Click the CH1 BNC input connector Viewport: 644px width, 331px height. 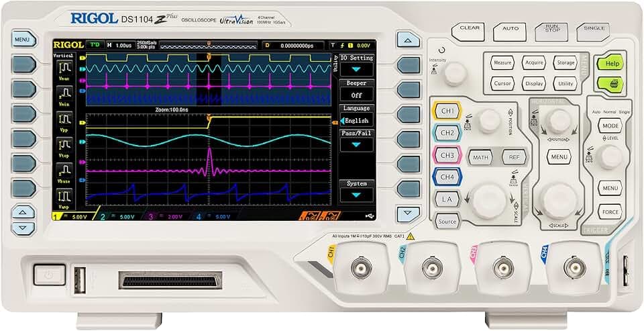(x=362, y=270)
